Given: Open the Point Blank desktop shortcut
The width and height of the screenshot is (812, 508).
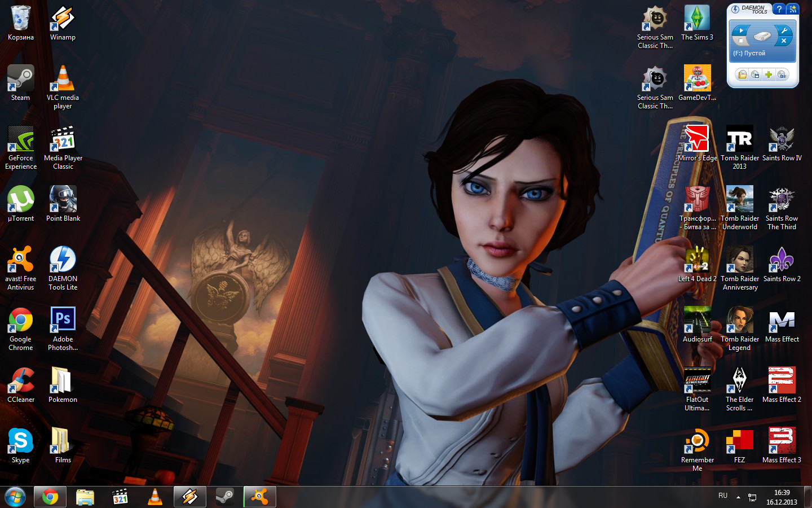Looking at the screenshot, I should pos(63,204).
